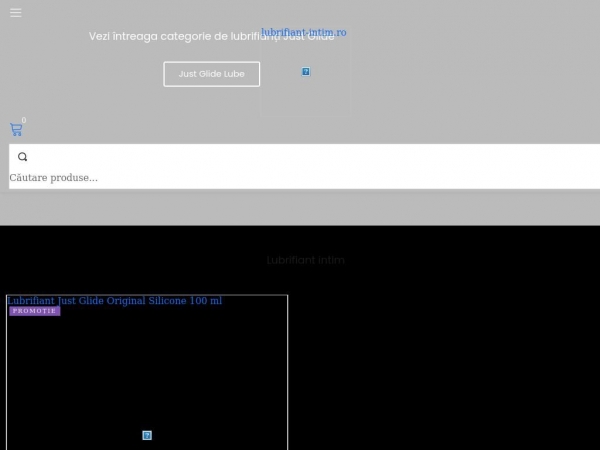Focus the Căutare produse search field
The image size is (600, 450).
tap(304, 178)
